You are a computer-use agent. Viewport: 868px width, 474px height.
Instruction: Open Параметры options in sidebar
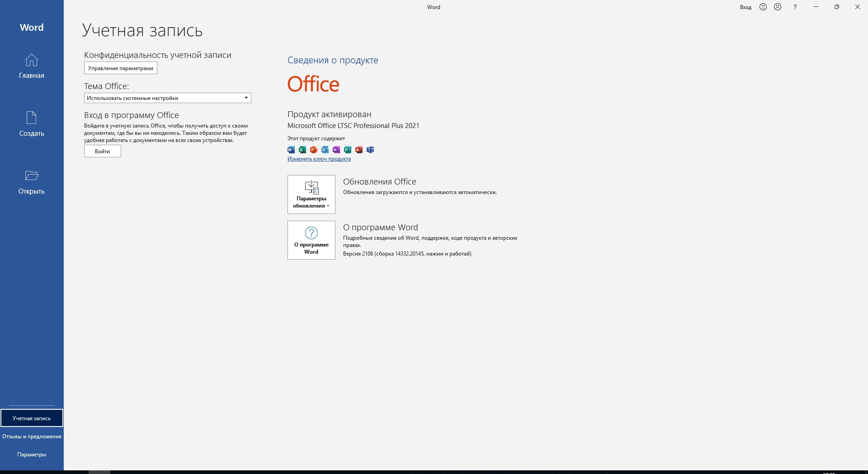32,454
